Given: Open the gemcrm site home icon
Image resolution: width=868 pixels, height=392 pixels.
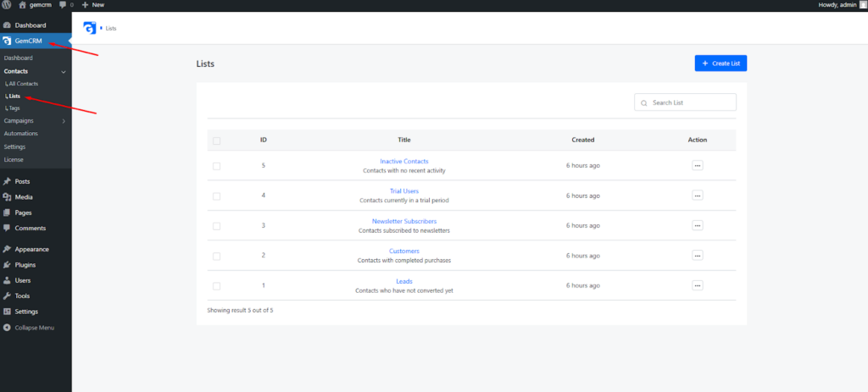Looking at the screenshot, I should pos(22,4).
